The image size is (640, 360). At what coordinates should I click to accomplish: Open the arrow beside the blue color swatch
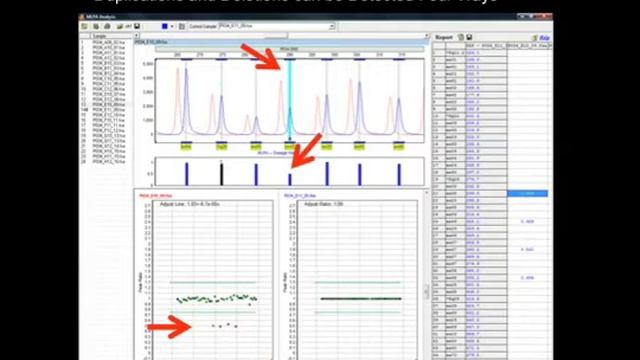[x=172, y=27]
